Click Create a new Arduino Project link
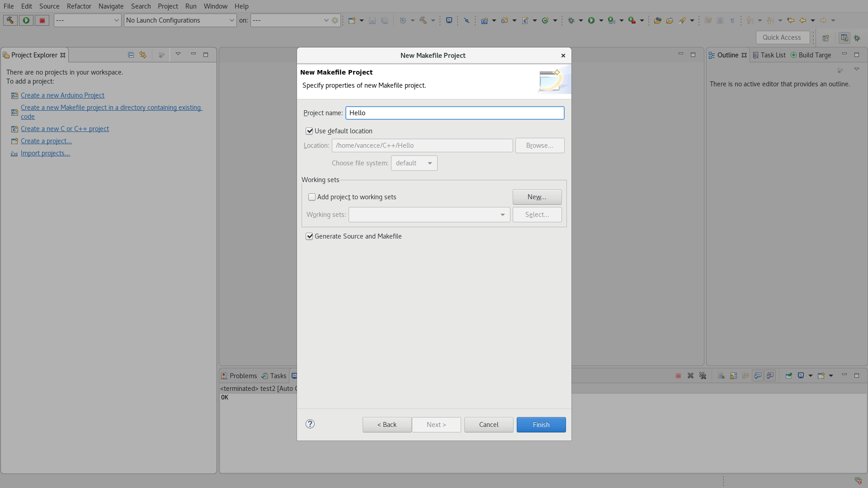 tap(62, 95)
